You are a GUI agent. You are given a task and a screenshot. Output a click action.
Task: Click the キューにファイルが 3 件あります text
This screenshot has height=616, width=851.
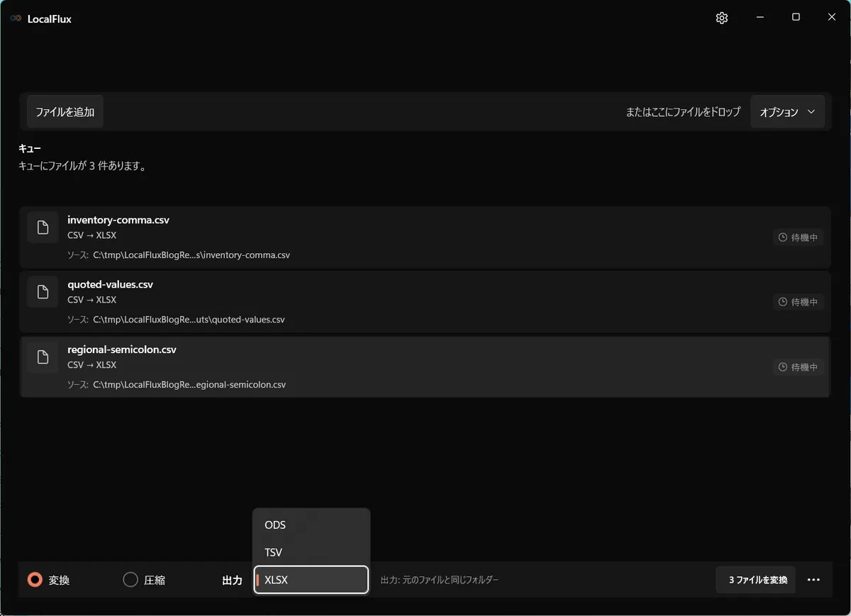[x=82, y=167]
